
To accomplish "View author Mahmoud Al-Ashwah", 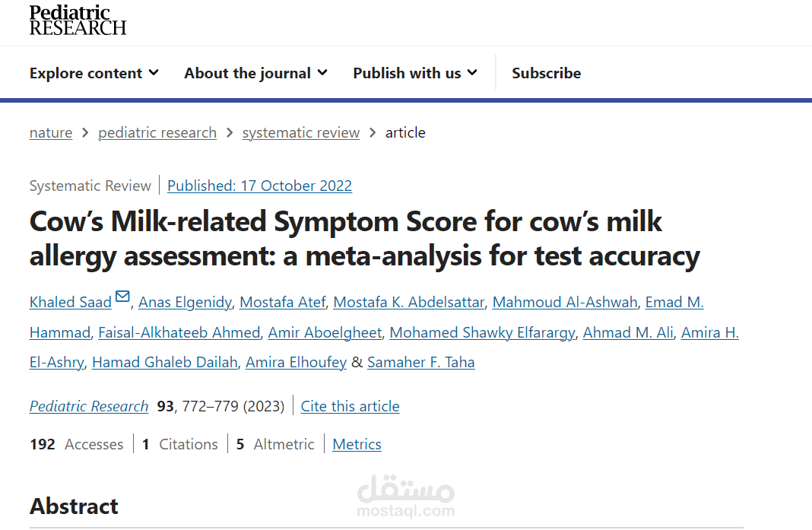I will 565,302.
